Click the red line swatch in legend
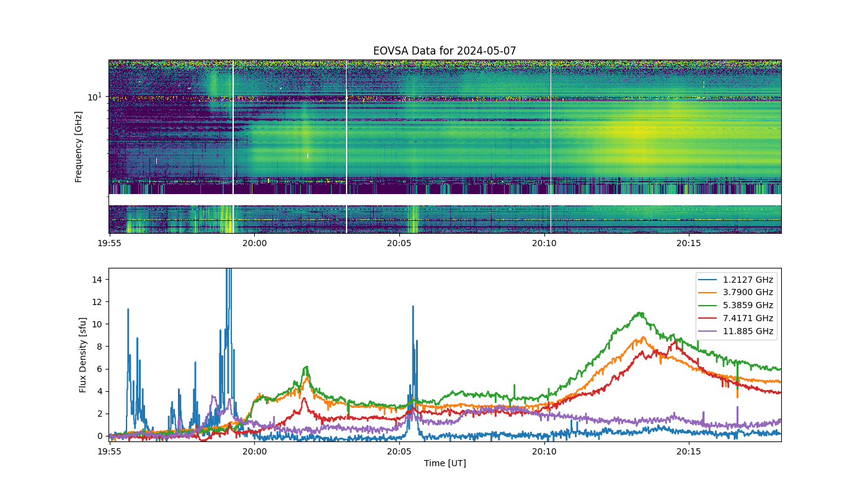 [707, 319]
